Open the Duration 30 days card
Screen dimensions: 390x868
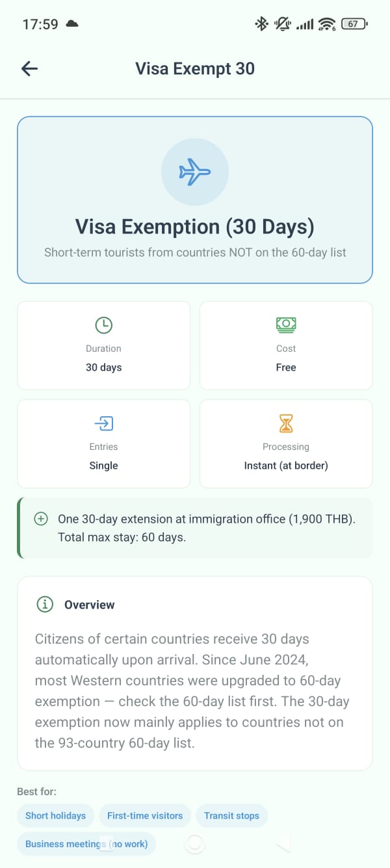103,345
